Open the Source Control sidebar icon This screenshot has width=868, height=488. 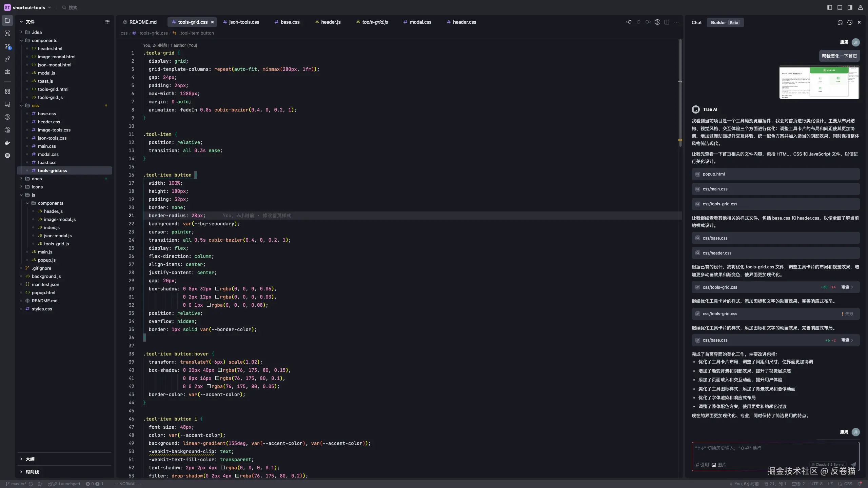pyautogui.click(x=7, y=46)
